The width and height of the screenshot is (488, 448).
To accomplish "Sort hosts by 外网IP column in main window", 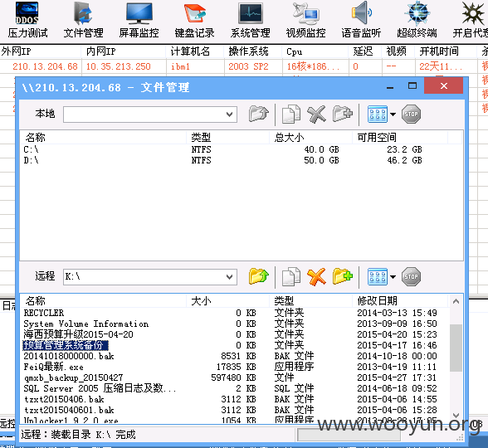I will 41,51.
